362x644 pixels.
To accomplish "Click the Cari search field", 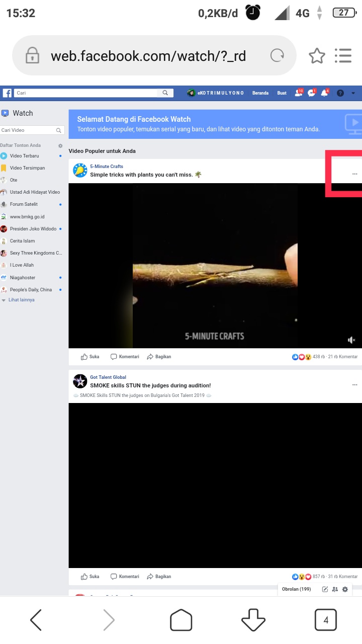I will pos(85,93).
